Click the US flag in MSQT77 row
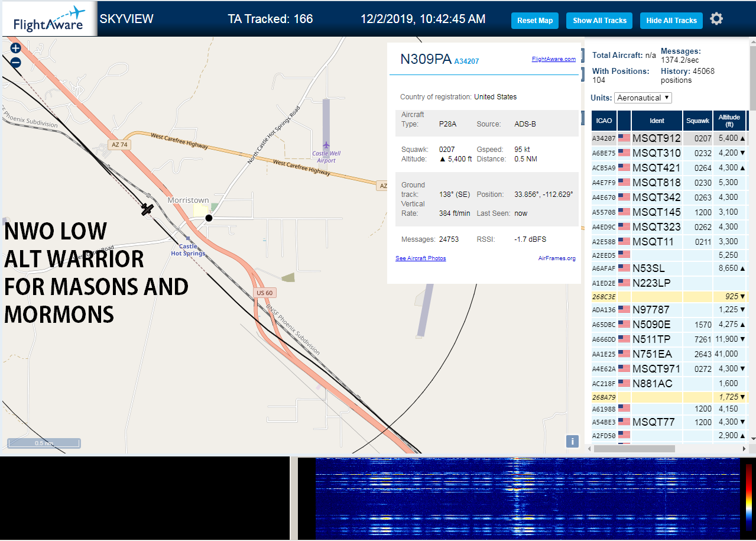This screenshot has width=756, height=541. 624,422
